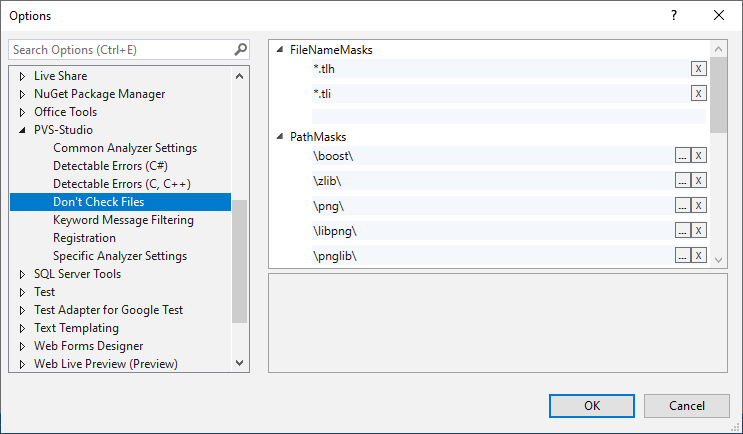Click the search magnifier icon in the options box
The image size is (743, 434).
(240, 49)
